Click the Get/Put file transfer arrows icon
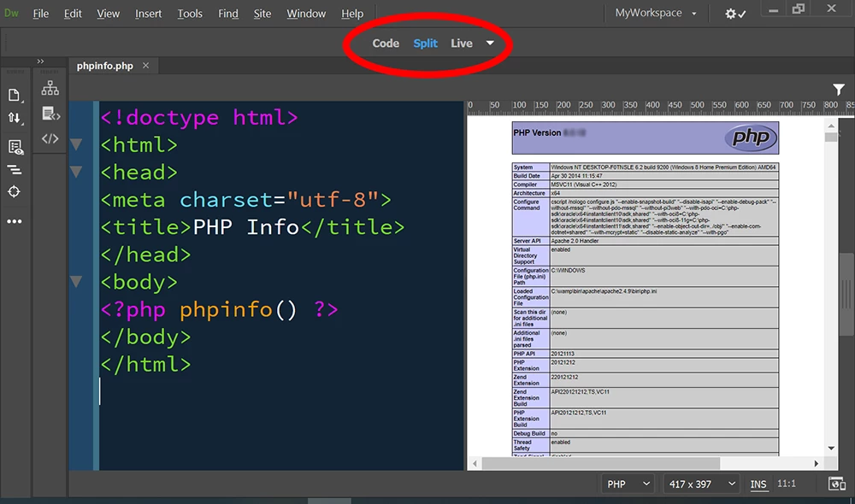855x504 pixels. pos(15,118)
